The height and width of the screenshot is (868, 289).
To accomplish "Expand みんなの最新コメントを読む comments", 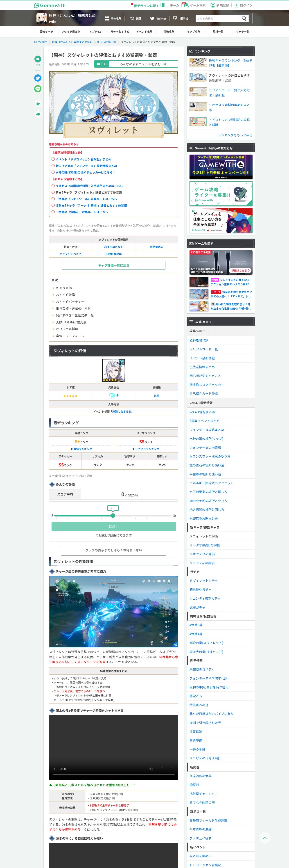I will pyautogui.click(x=136, y=64).
